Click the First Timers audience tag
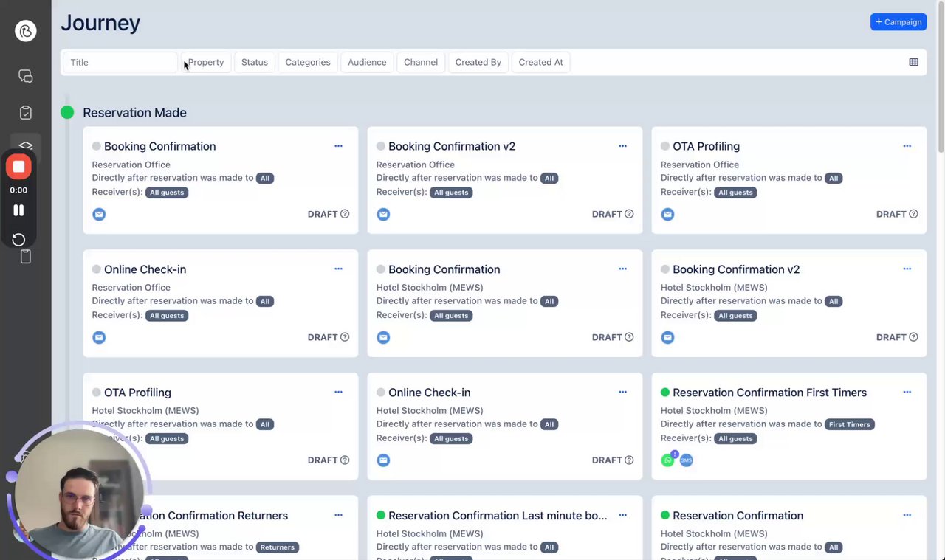Viewport: 945px width, 560px height. click(850, 424)
